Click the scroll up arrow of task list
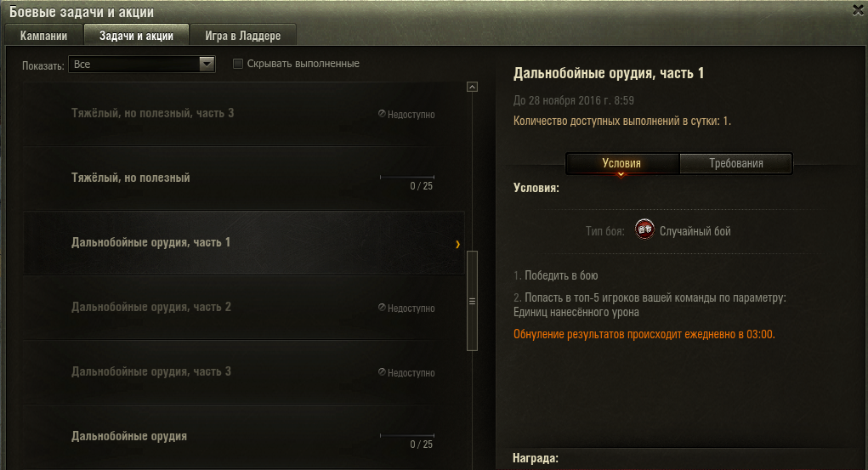 472,87
